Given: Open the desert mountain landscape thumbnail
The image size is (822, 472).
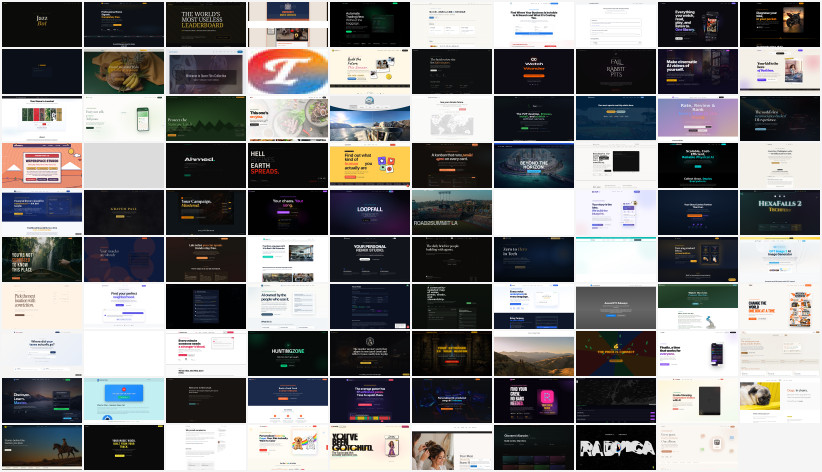Looking at the screenshot, I should click(534, 353).
